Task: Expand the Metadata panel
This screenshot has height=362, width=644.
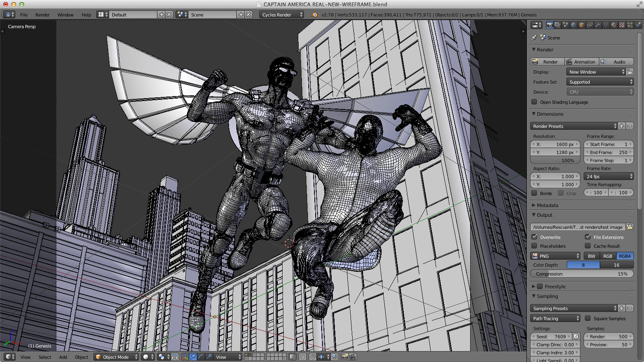Action: tap(547, 205)
